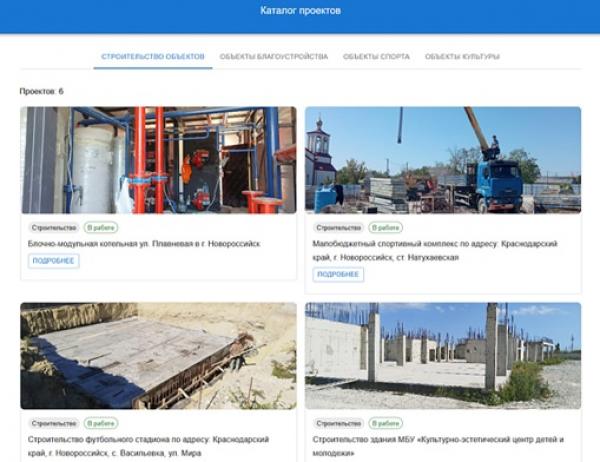Click «Строительство» tag on the Культурно-эстетический центр card
Image resolution: width=600 pixels, height=462 pixels.
pyautogui.click(x=338, y=423)
